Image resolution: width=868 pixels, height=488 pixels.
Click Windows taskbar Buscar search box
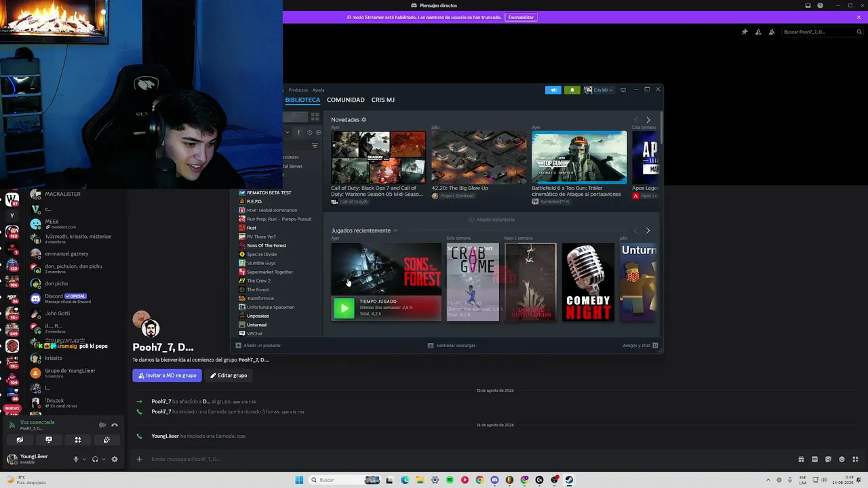(x=344, y=480)
